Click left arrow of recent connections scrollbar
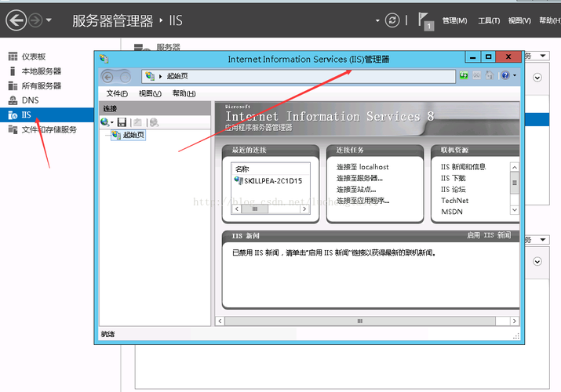The image size is (561, 392). pyautogui.click(x=237, y=209)
